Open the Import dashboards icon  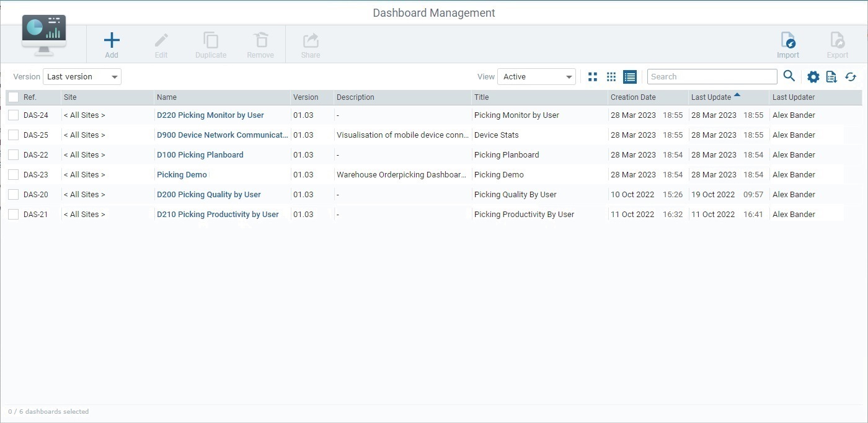(788, 43)
